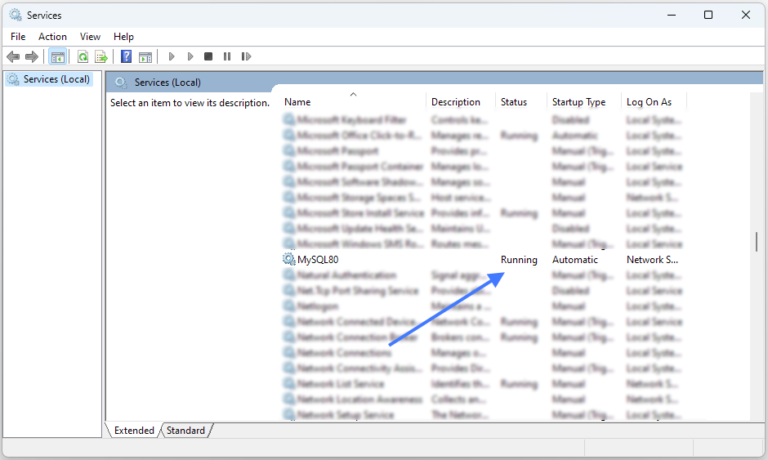The height and width of the screenshot is (460, 768).
Task: Open the blue Help question-mark icon
Action: pyautogui.click(x=126, y=56)
